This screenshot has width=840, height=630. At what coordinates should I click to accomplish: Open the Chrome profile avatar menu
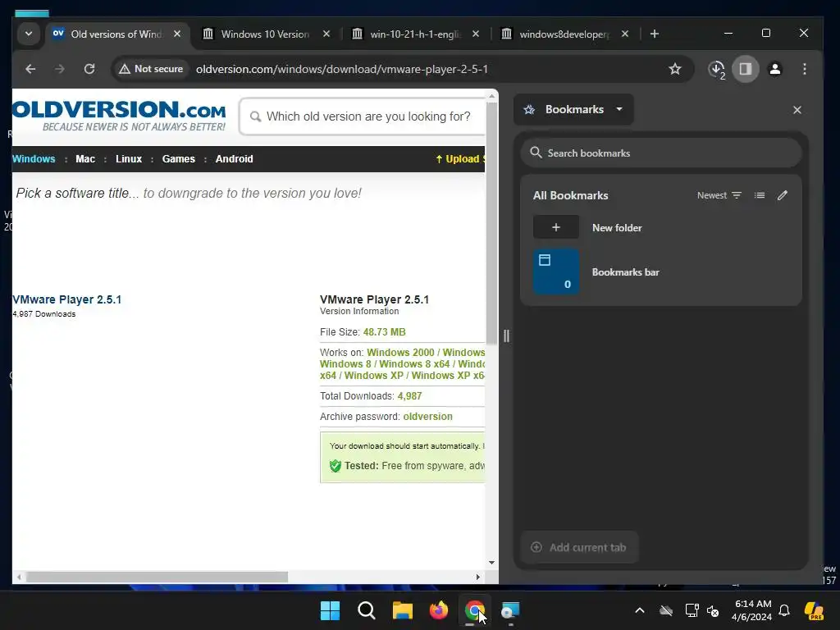click(x=774, y=69)
